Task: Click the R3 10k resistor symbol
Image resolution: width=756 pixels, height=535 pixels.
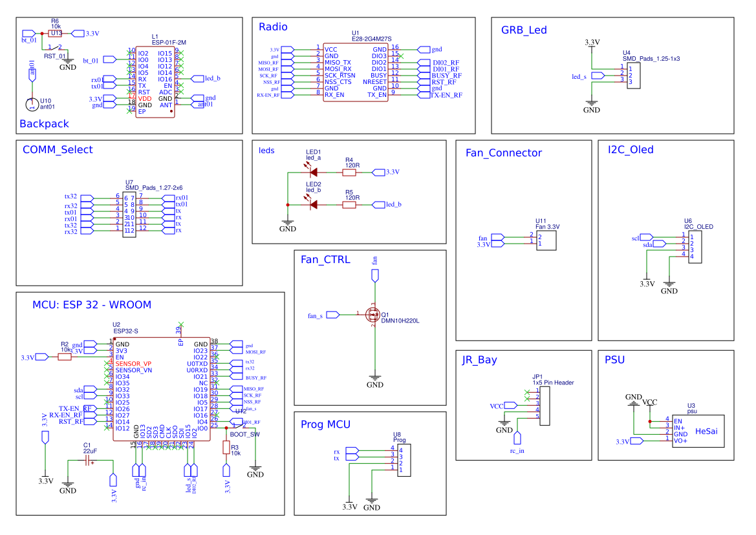Action: [x=226, y=447]
